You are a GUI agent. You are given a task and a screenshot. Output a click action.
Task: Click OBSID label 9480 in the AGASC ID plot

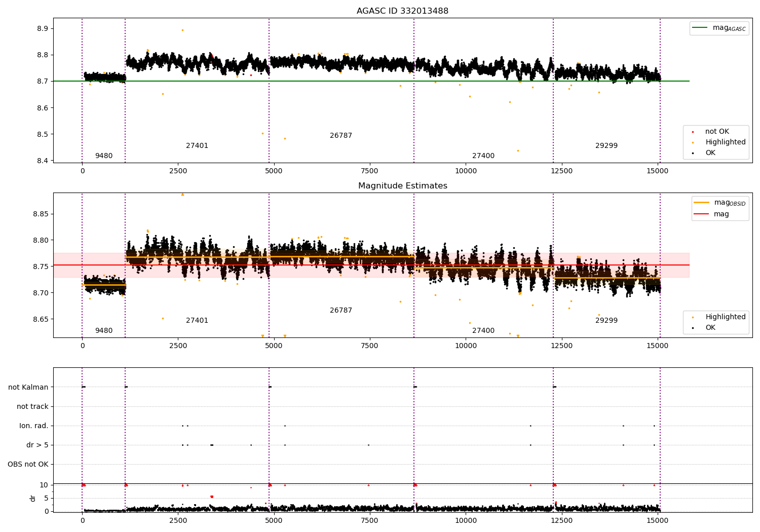click(x=104, y=156)
